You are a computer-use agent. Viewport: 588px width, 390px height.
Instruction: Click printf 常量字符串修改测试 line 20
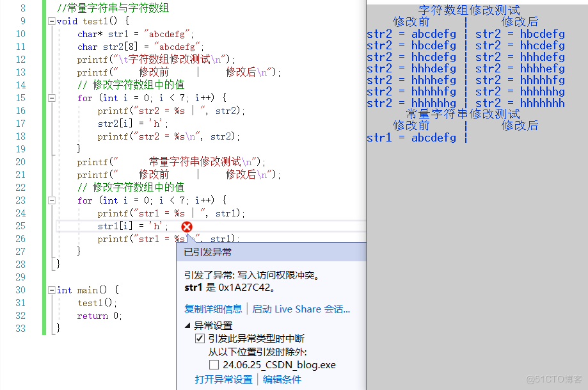coord(171,162)
